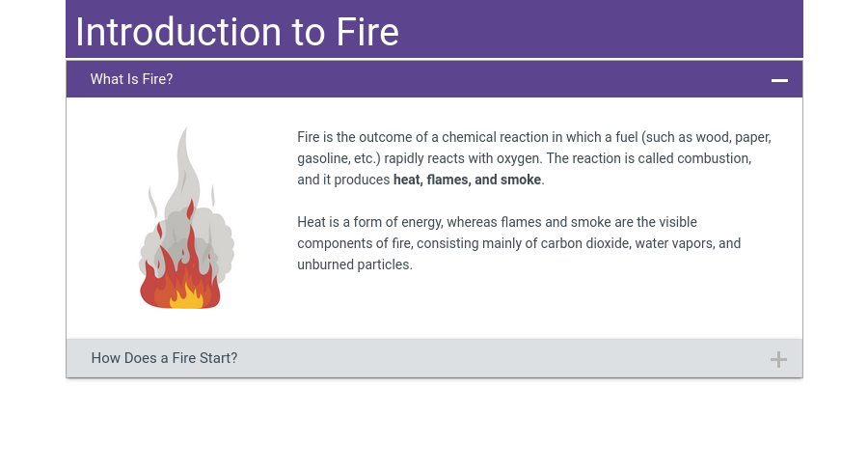Expand the "How Does a Fire Start?" section
Screen dimensions: 868x472
click(x=164, y=358)
